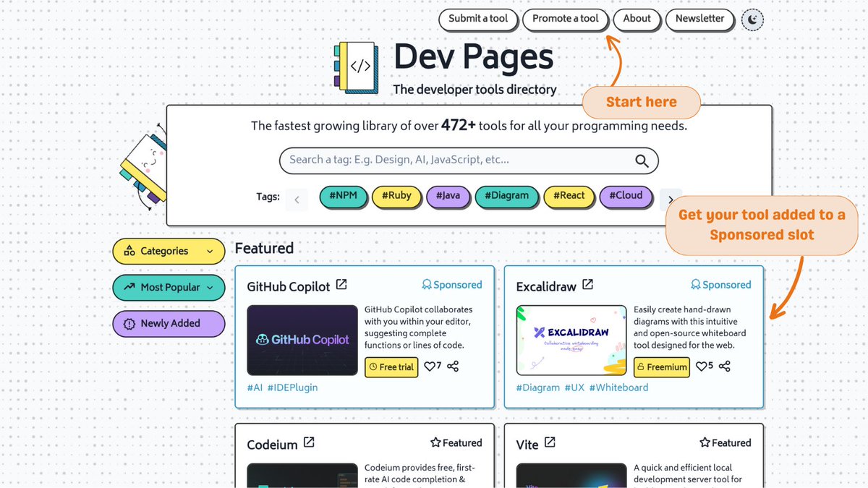Click the Free trial badge
This screenshot has width=868, height=488.
click(391, 367)
